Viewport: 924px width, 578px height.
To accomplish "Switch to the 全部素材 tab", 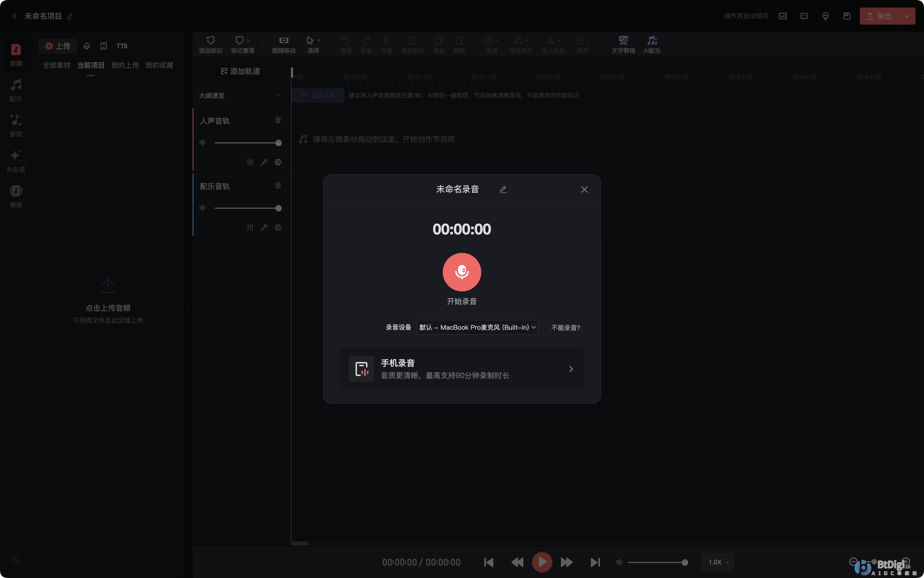I will click(x=56, y=65).
